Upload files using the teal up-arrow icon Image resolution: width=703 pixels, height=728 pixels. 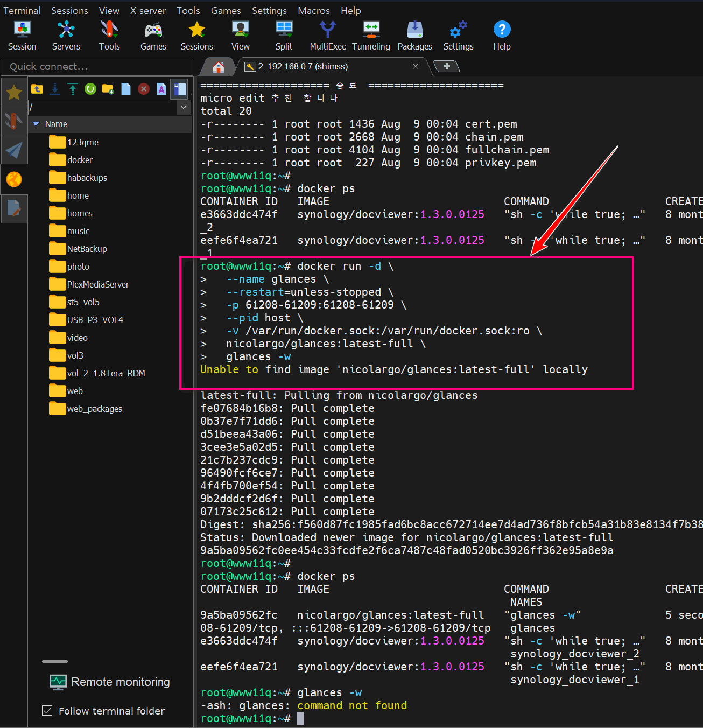(73, 89)
